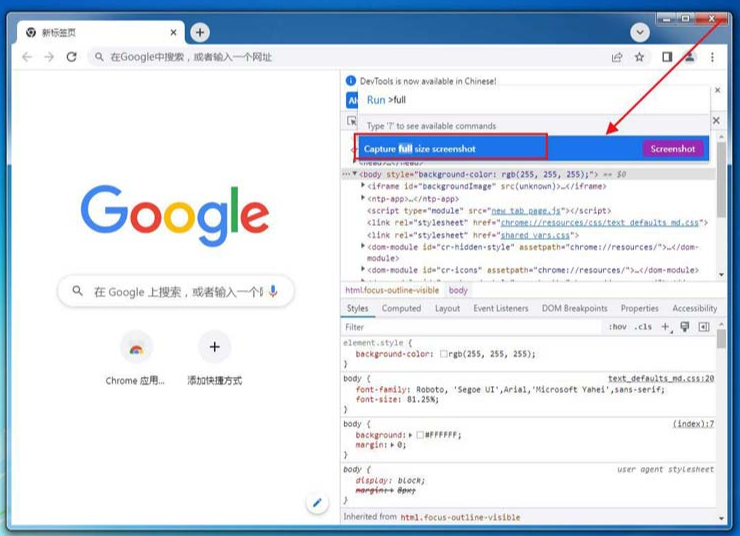740x536 pixels.
Task: Open the text_defaults_md.css href link
Action: click(x=599, y=223)
